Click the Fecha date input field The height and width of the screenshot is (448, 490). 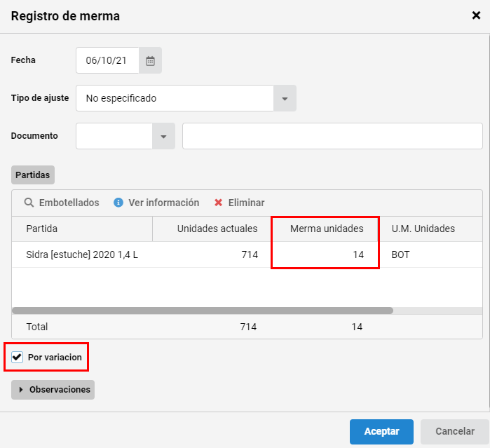click(107, 61)
